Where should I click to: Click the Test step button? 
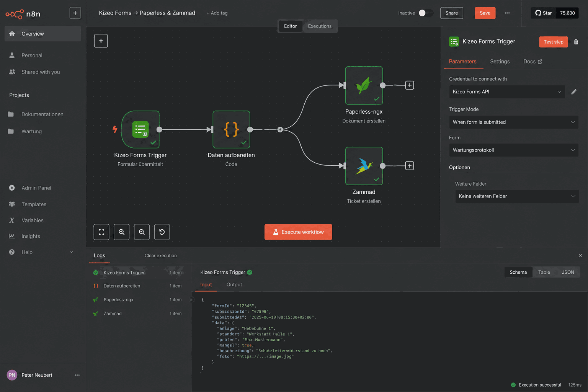(554, 42)
